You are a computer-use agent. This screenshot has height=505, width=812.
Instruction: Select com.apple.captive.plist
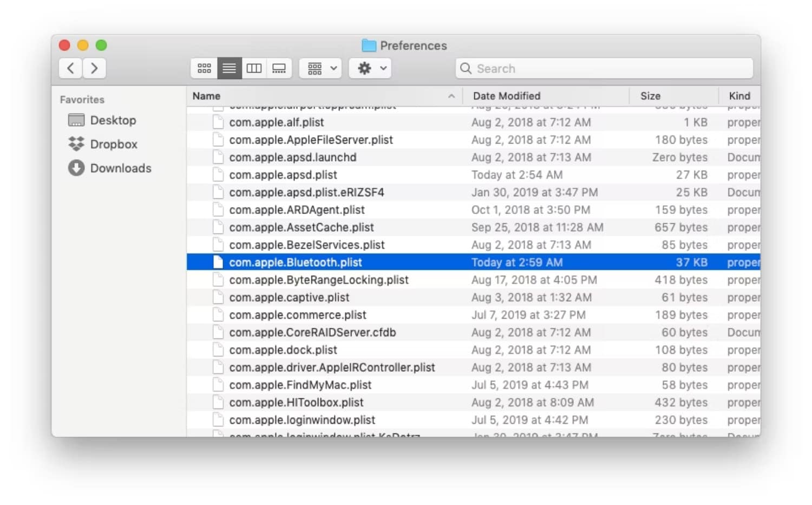(x=474, y=297)
